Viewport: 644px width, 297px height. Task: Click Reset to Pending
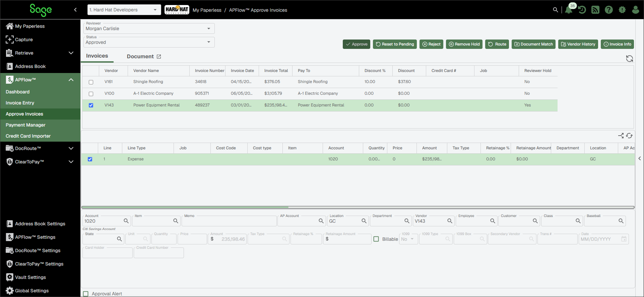395,44
